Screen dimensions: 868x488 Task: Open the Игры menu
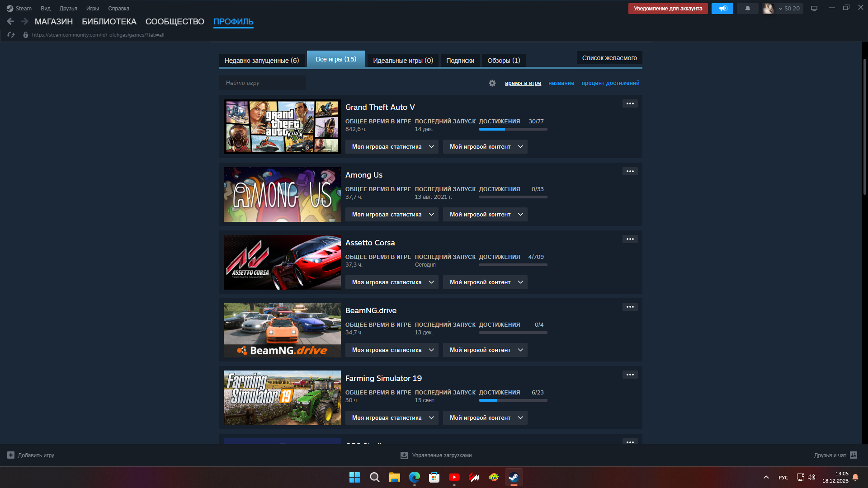93,9
